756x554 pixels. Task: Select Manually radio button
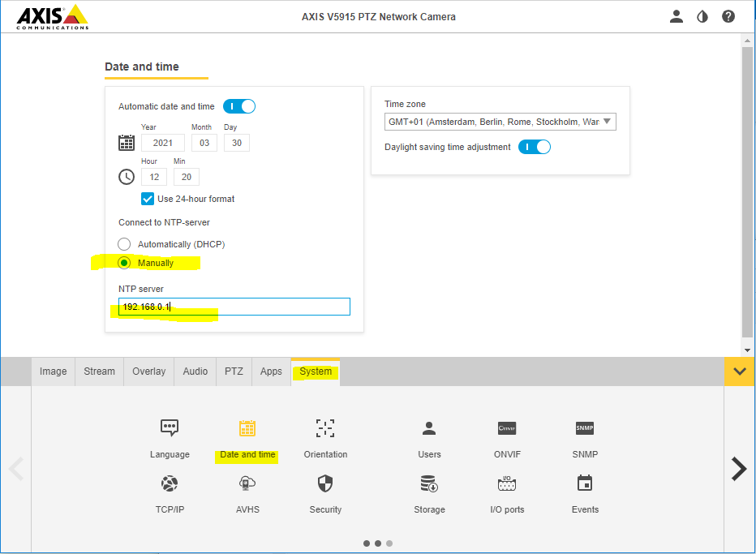124,263
